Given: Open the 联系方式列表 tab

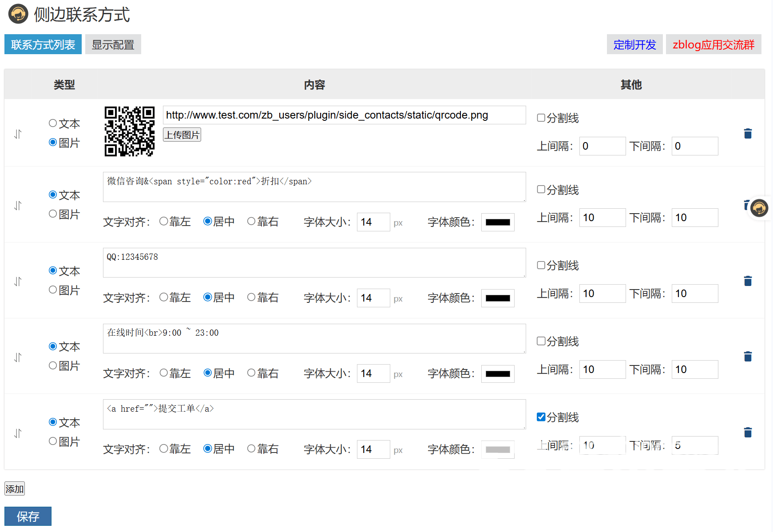Looking at the screenshot, I should pos(43,44).
